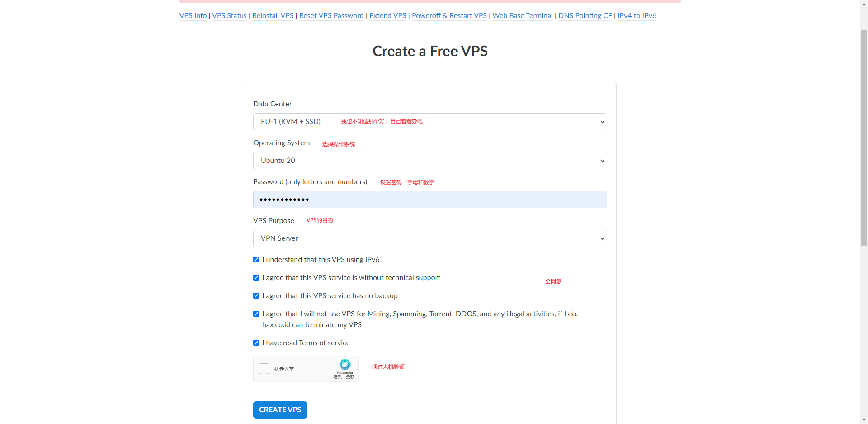Click the hCaptcha logo icon
The width and height of the screenshot is (868, 424).
[345, 364]
